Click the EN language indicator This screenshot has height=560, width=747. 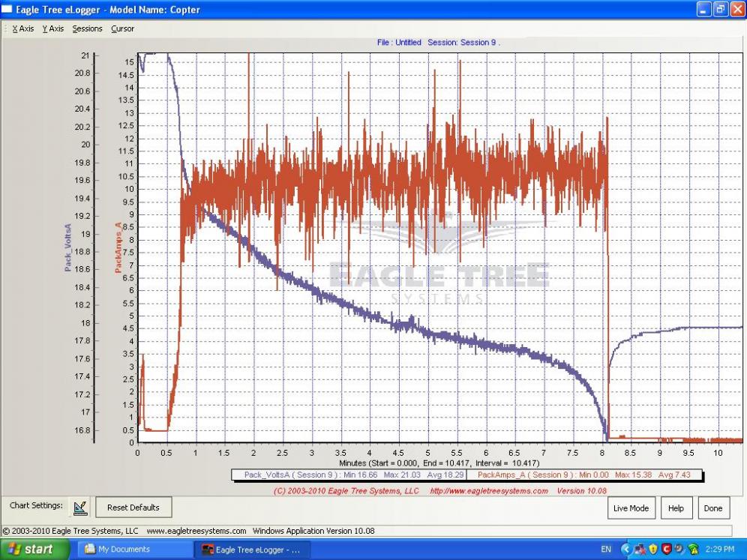(x=606, y=550)
